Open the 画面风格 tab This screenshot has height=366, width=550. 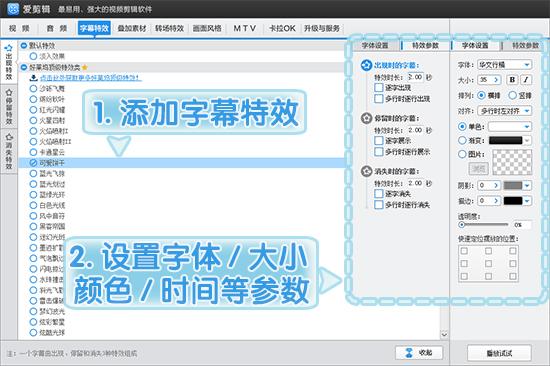(x=207, y=28)
